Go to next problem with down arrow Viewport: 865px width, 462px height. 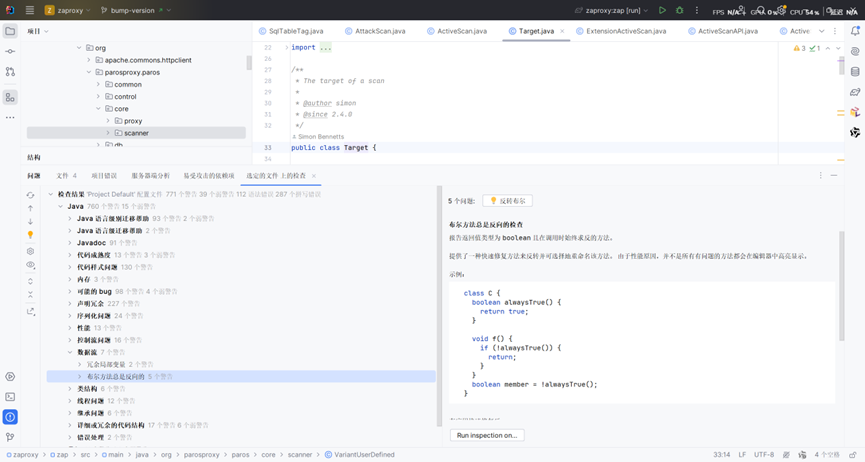30,221
